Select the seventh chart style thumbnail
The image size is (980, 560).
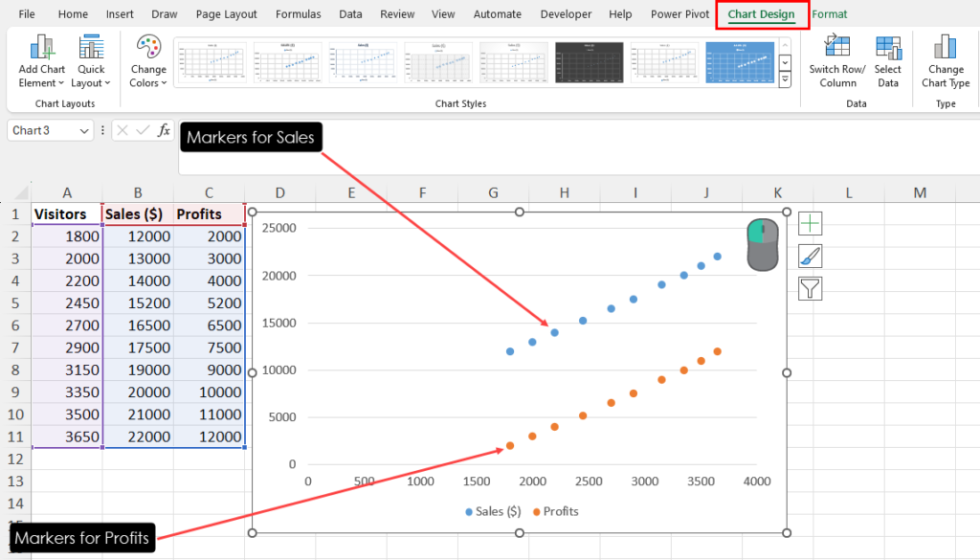[x=664, y=62]
